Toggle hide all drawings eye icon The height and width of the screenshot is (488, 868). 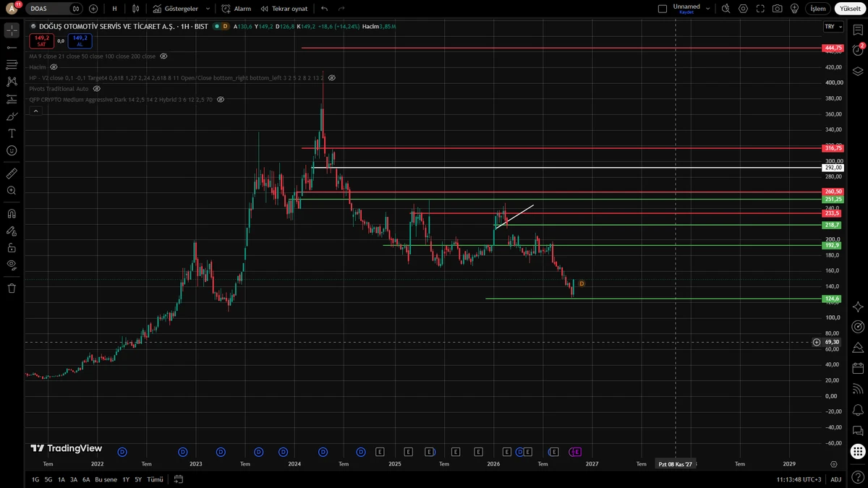click(12, 265)
